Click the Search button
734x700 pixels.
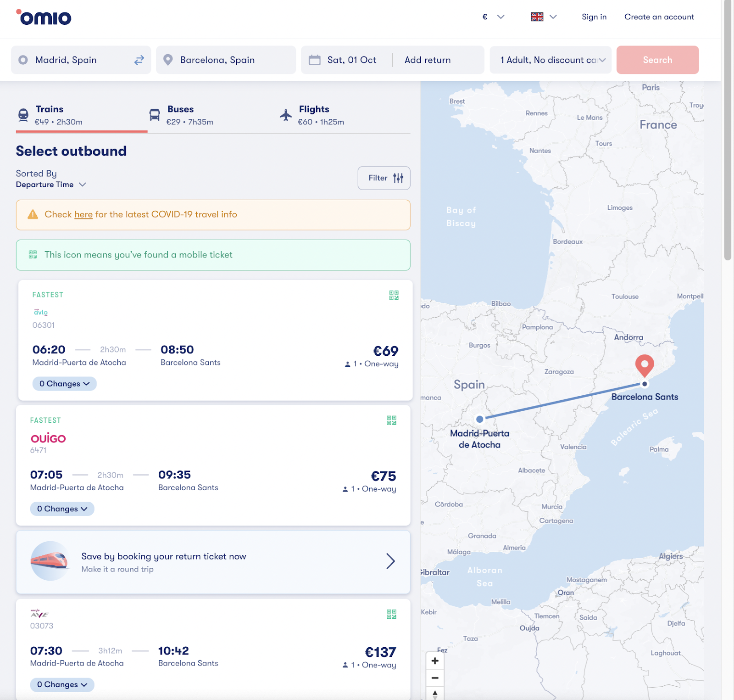[x=657, y=60]
